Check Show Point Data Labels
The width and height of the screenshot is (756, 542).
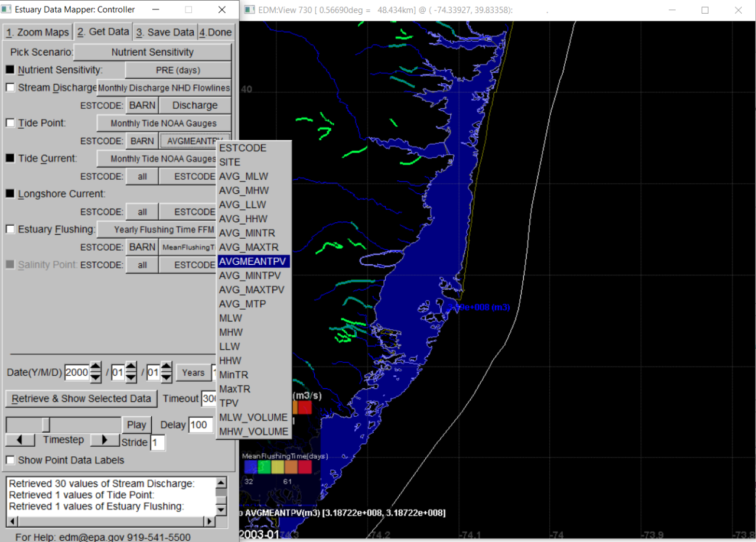click(x=9, y=460)
